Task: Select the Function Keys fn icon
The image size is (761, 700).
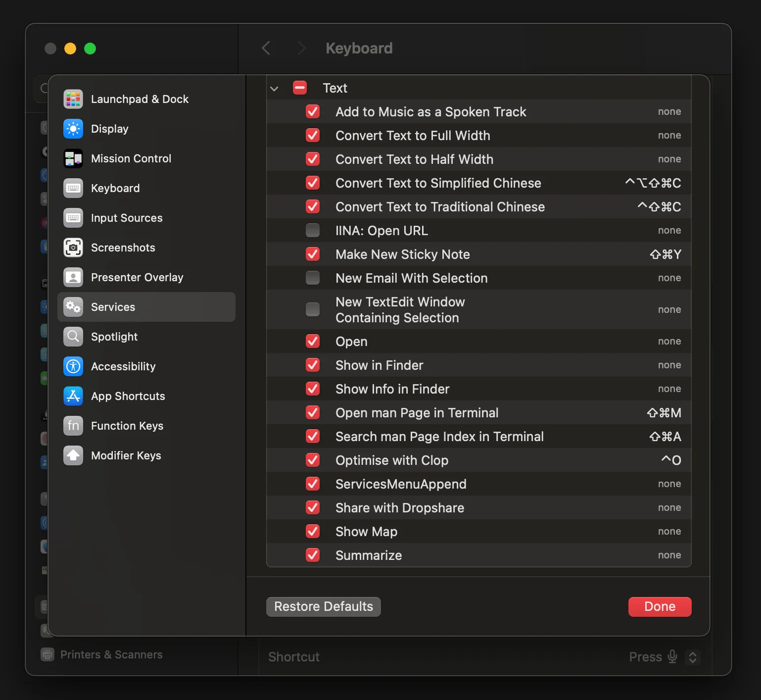Action: tap(73, 426)
